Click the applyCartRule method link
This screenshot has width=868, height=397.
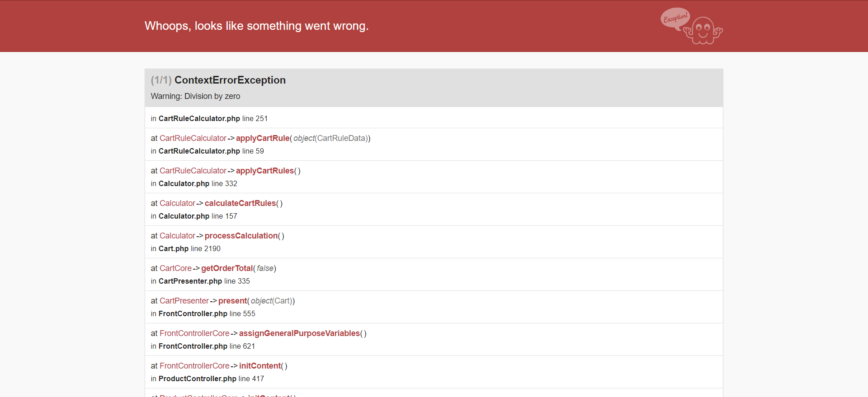pos(262,138)
